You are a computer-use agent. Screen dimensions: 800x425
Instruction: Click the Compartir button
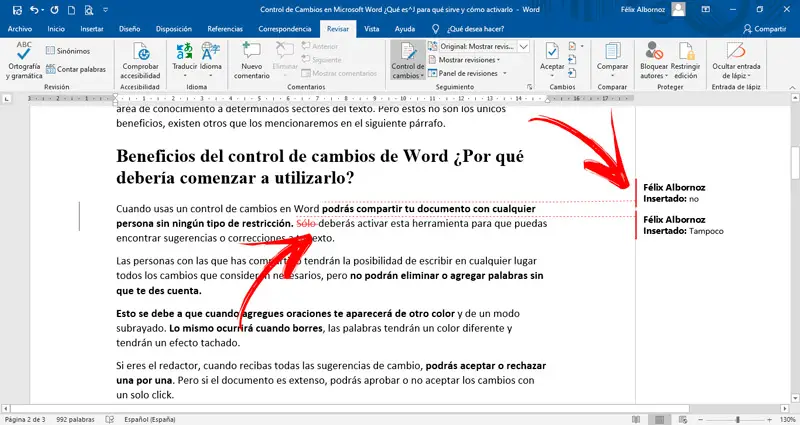tap(764, 29)
